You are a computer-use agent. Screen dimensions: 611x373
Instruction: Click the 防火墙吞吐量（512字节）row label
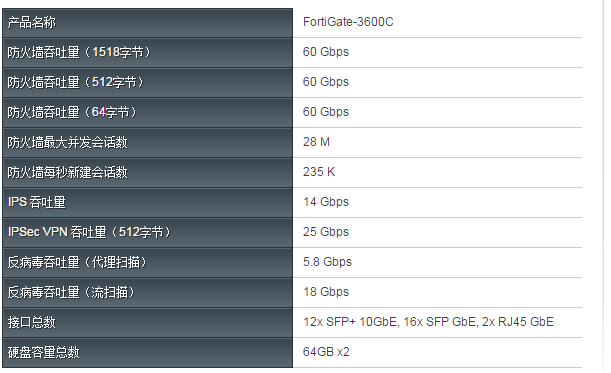[76, 82]
